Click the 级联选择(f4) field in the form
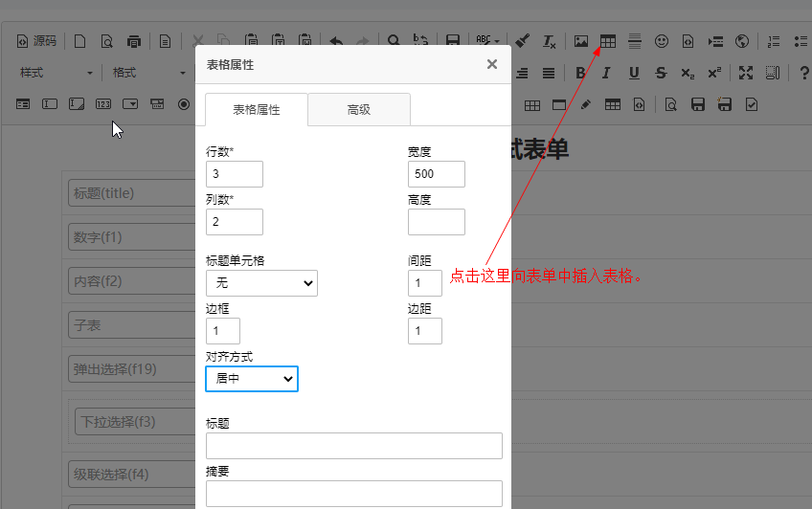This screenshot has width=812, height=509. point(131,475)
